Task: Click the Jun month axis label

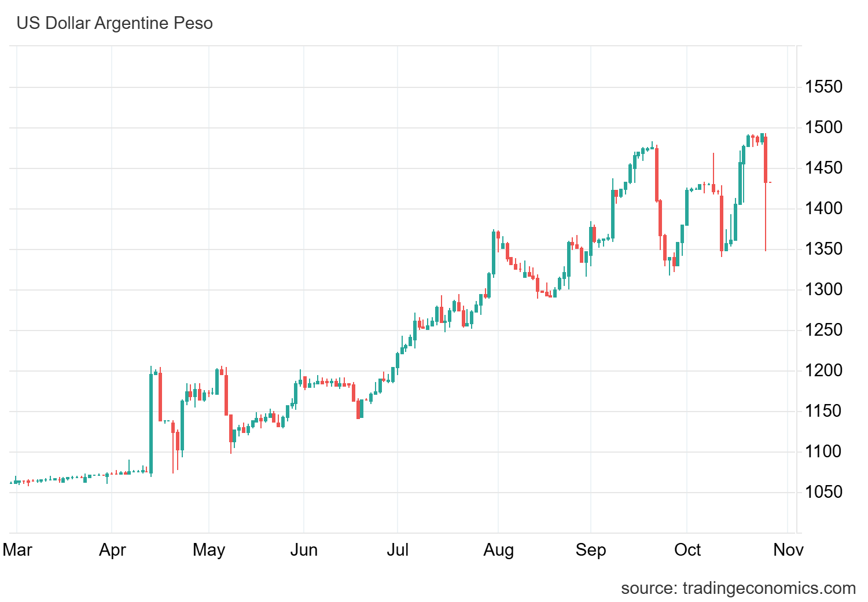Action: pyautogui.click(x=304, y=549)
